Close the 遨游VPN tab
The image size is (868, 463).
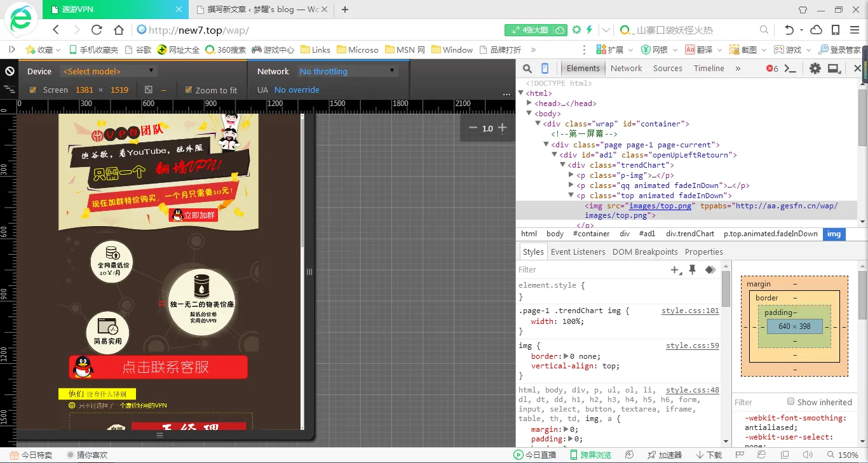click(x=179, y=10)
